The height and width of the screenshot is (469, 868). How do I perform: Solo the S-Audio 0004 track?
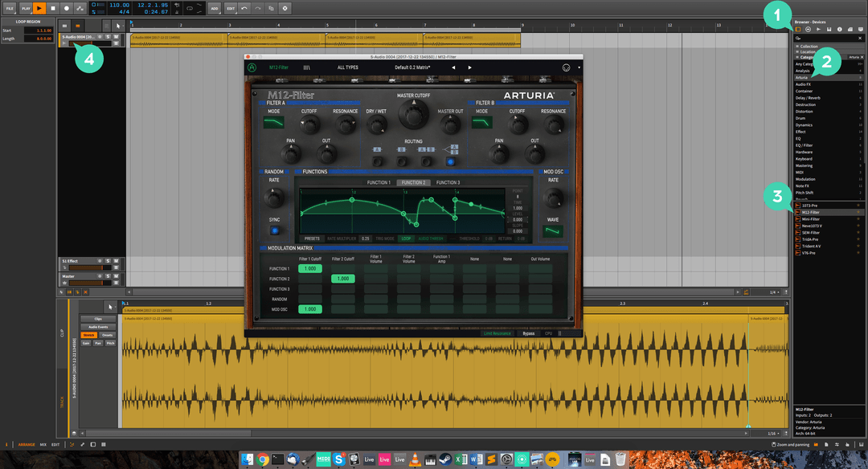click(x=108, y=37)
